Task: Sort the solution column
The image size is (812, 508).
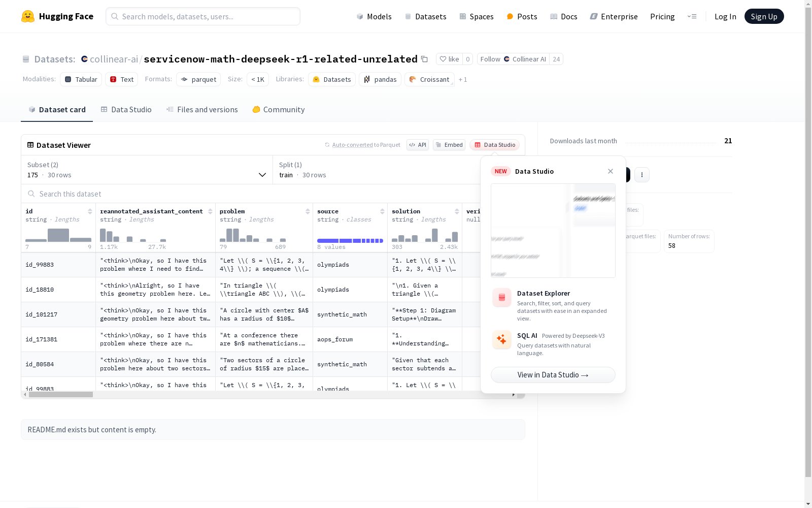Action: tap(457, 211)
